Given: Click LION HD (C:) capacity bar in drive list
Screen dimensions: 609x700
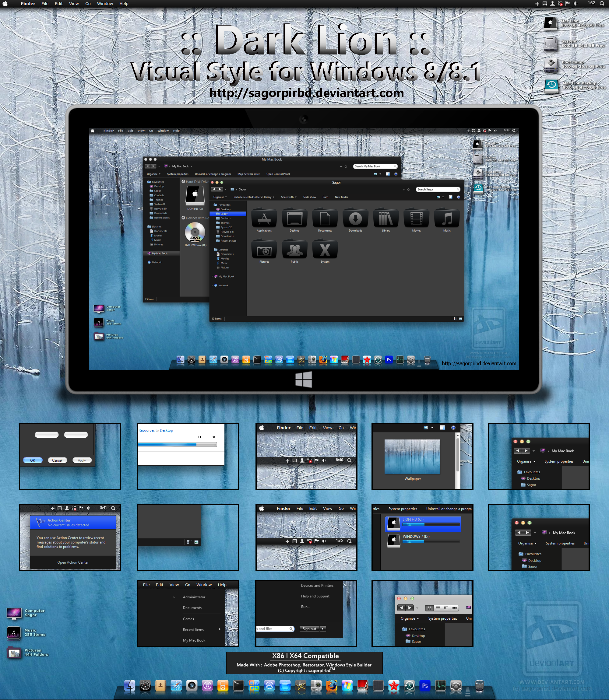Looking at the screenshot, I should tap(431, 524).
